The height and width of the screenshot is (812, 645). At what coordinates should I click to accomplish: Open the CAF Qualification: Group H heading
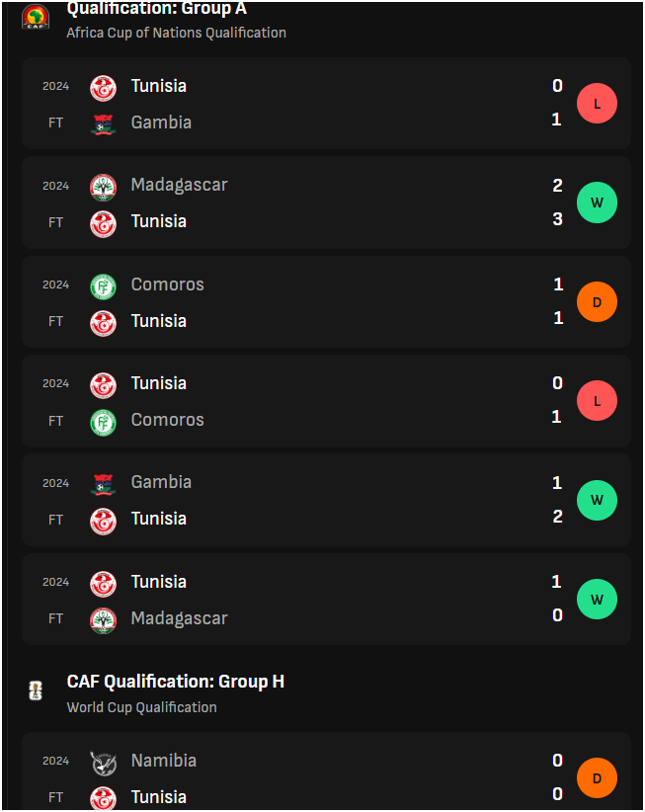click(176, 682)
